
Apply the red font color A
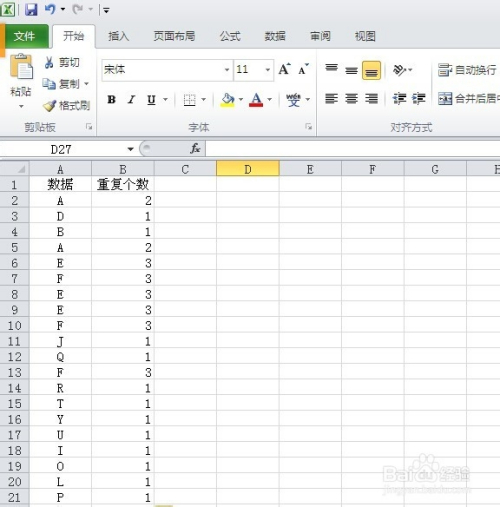tap(256, 99)
